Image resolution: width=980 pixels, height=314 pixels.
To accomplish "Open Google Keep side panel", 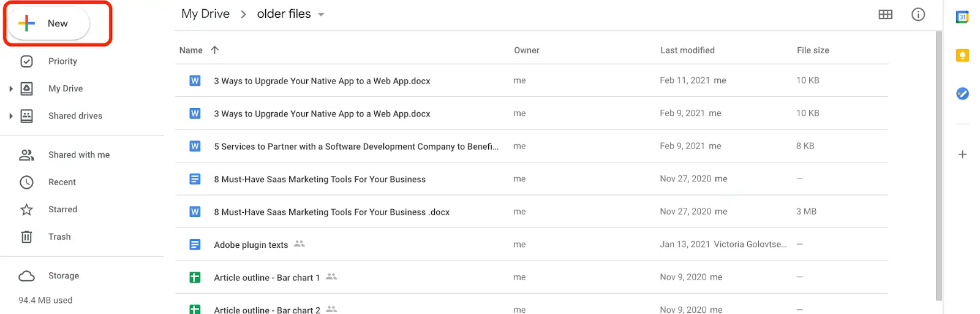I will (x=962, y=56).
